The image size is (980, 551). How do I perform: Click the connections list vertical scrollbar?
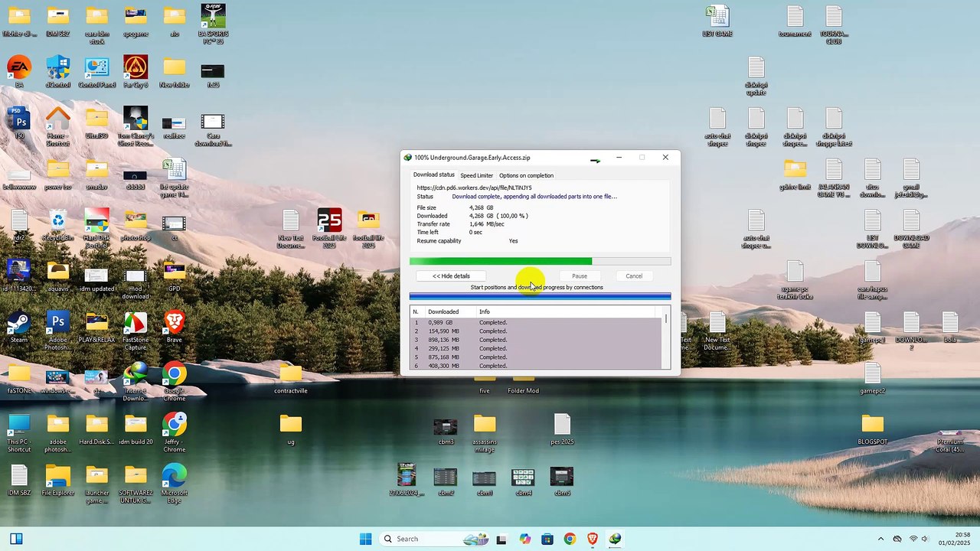coord(666,338)
